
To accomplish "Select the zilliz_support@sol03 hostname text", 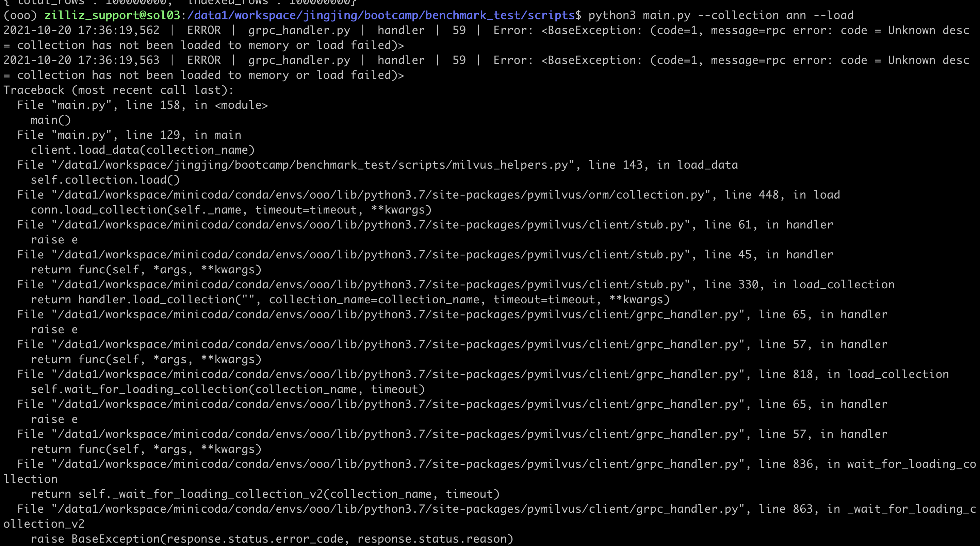I will (x=112, y=15).
